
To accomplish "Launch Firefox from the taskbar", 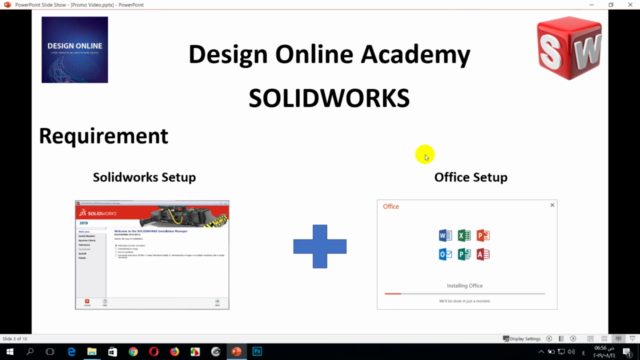I will (175, 352).
